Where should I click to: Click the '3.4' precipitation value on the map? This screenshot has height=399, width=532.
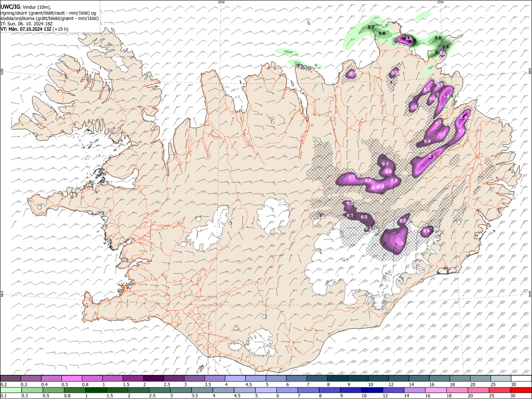pyautogui.click(x=409, y=39)
